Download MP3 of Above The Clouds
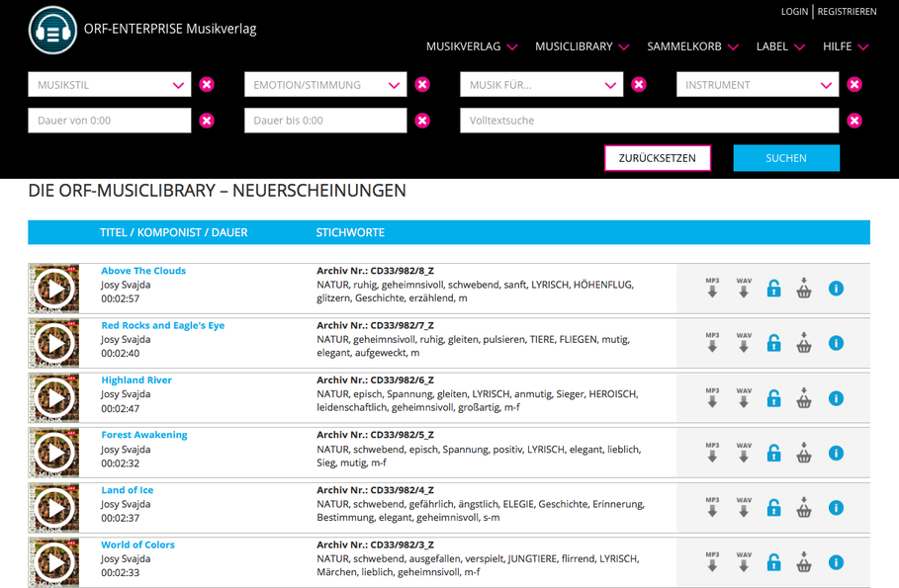 click(712, 288)
